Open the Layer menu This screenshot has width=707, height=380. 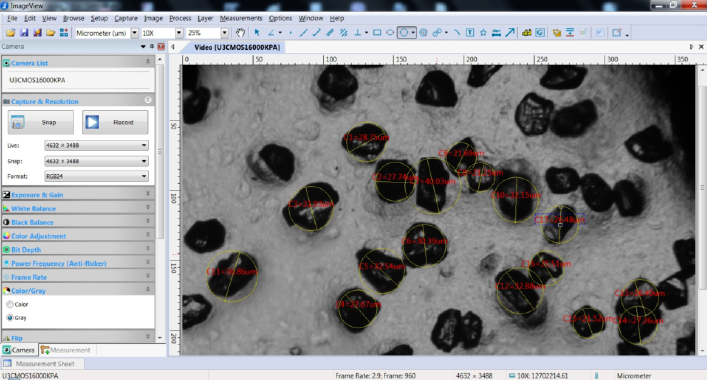pos(205,18)
